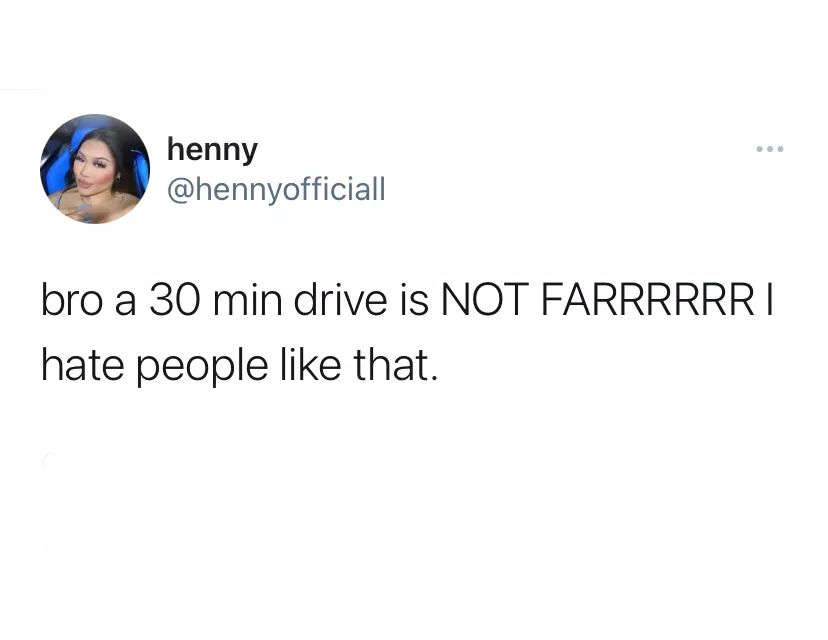Click the word NOT in capital letters
The image size is (828, 640).
click(485, 299)
